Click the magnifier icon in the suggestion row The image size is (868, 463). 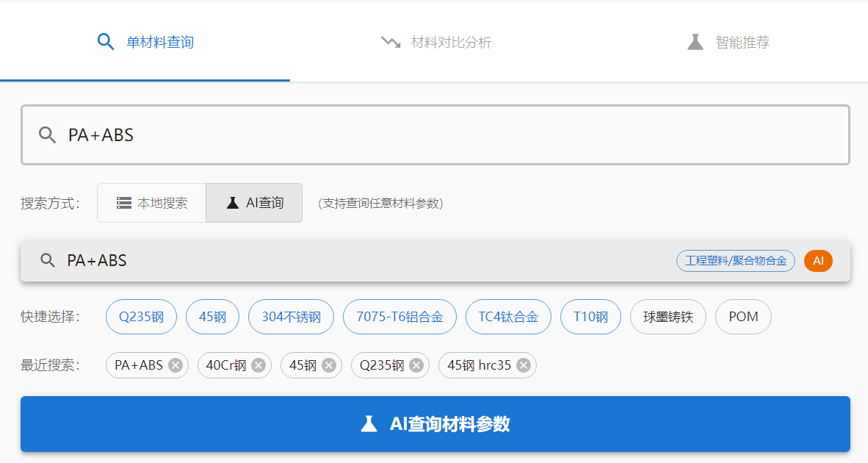[48, 260]
